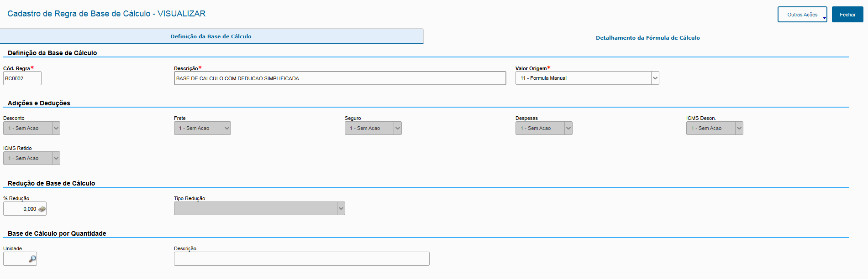
Task: Expand the Desconto dropdown
Action: (x=56, y=128)
